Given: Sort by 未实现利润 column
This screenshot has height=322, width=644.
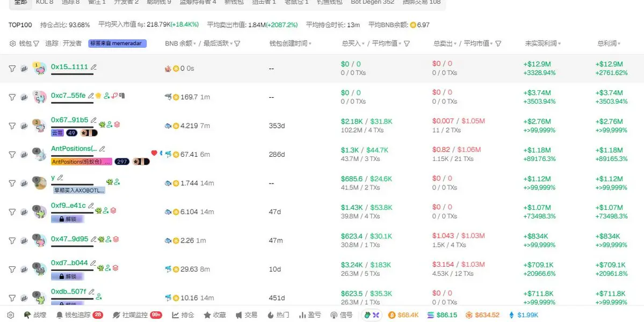Looking at the screenshot, I should pyautogui.click(x=542, y=43).
